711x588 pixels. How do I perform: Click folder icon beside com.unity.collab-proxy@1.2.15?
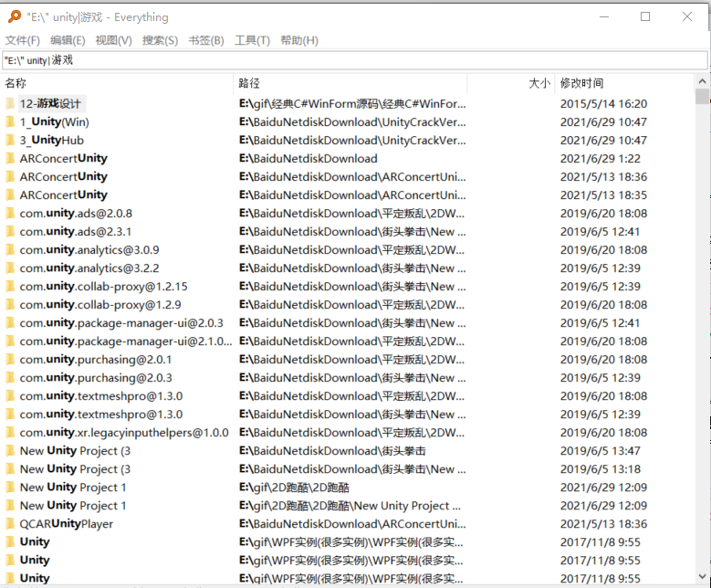click(x=10, y=287)
